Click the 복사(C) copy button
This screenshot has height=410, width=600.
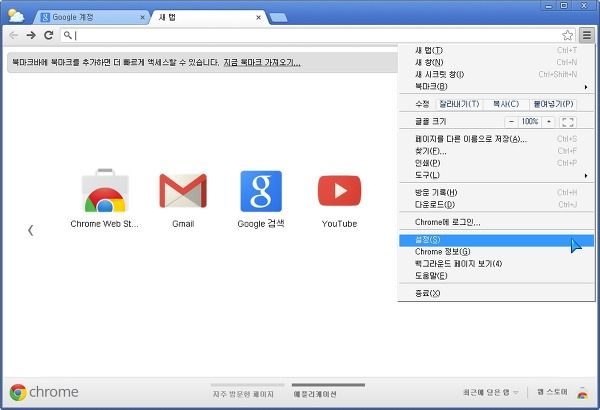tap(506, 104)
